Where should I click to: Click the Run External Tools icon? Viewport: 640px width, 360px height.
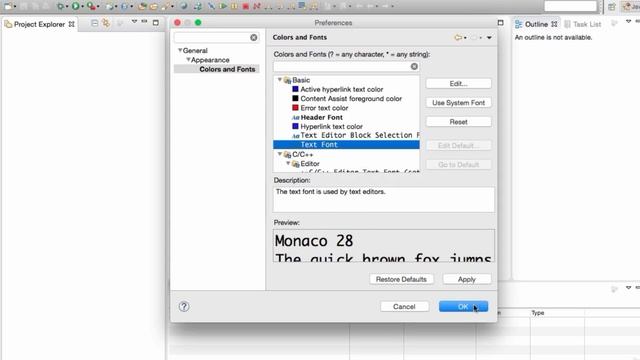point(91,6)
